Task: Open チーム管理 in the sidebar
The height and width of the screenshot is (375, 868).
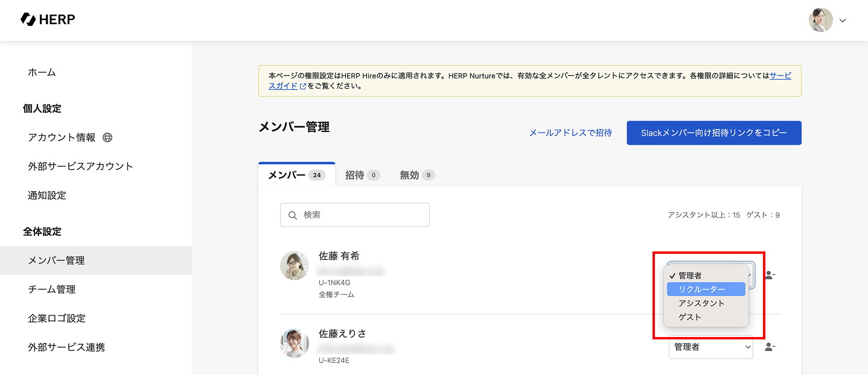Action: coord(52,289)
